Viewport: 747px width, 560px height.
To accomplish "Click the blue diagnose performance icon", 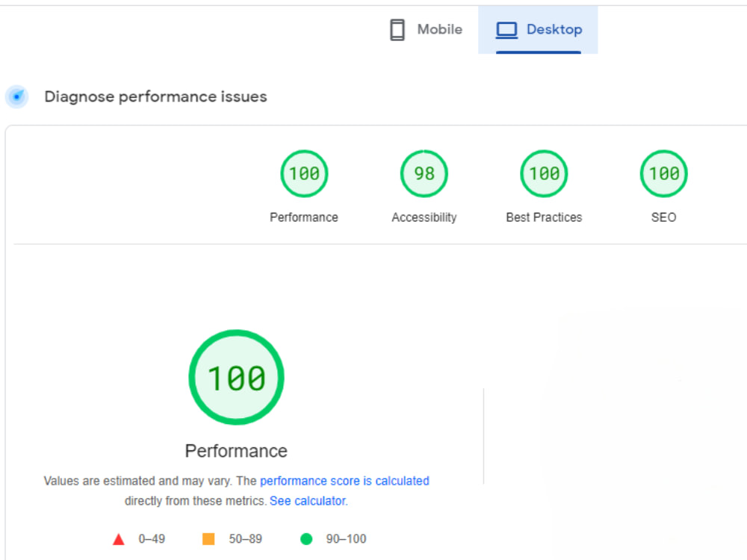I will 16,96.
